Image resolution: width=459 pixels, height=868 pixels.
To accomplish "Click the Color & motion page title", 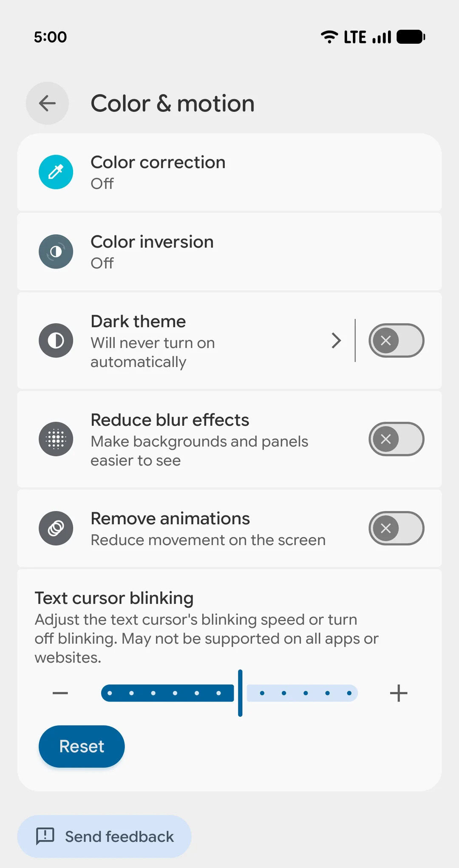I will [172, 103].
